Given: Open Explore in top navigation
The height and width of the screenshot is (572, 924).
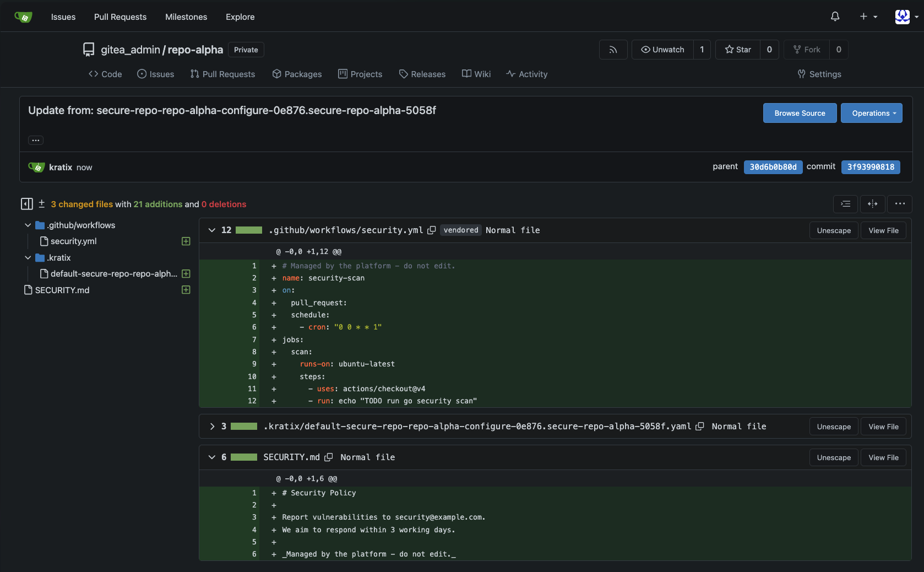Looking at the screenshot, I should point(240,17).
